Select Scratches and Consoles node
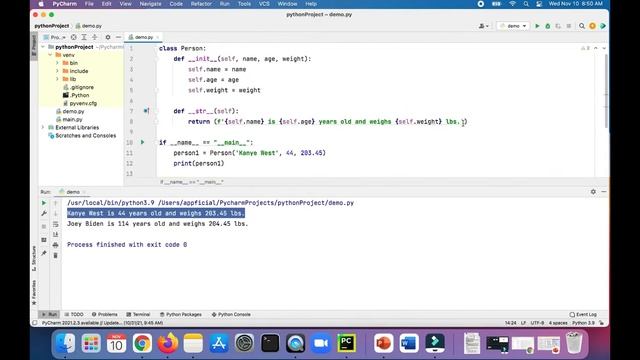This screenshot has width=640, height=360. click(82, 136)
